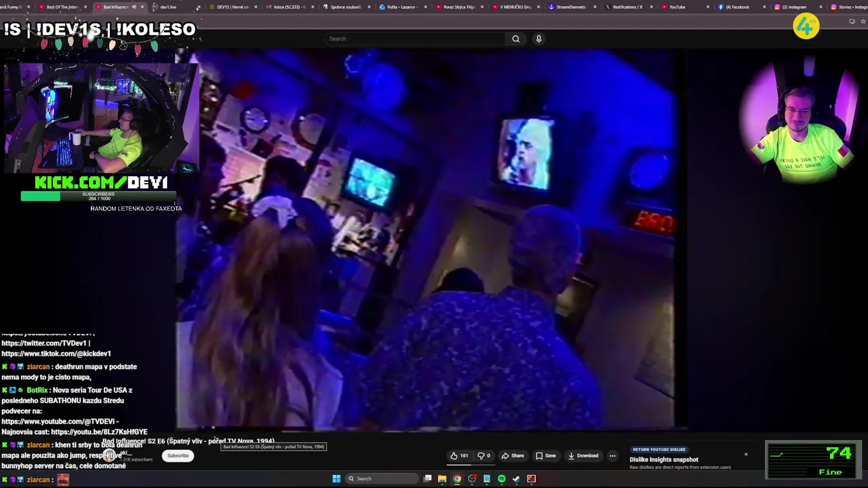The image size is (868, 488).
Task: Open the Return YouTube Dislike badge
Action: pyautogui.click(x=659, y=449)
